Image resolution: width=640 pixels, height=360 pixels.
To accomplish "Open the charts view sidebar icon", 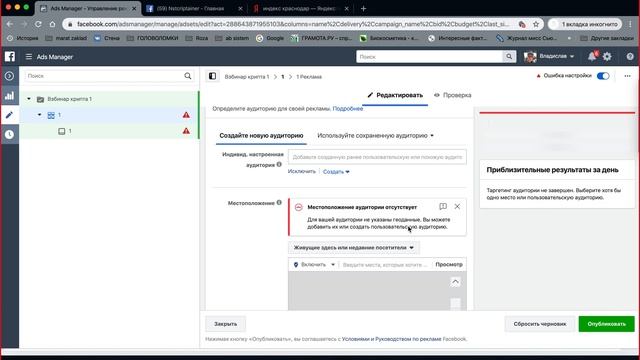I will (9, 96).
